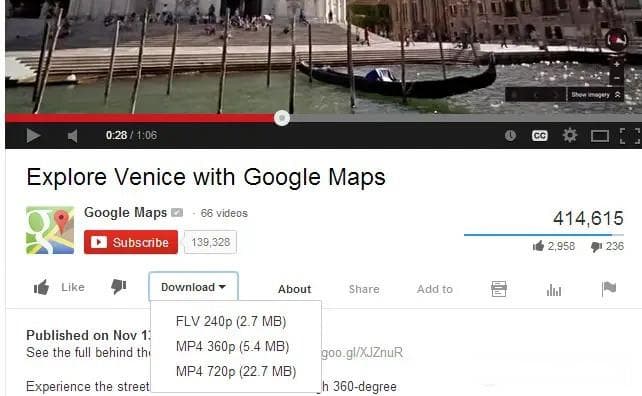Click the video progress bar scrubber handle
This screenshot has width=642, height=396.
[x=282, y=118]
